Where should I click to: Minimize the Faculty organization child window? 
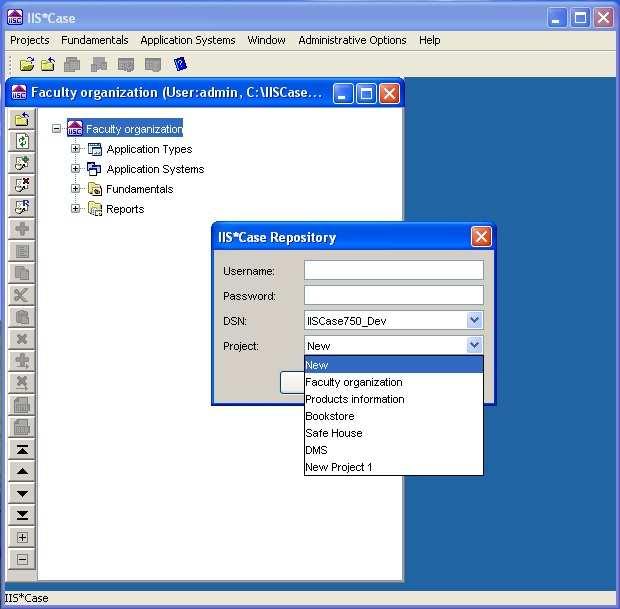343,94
